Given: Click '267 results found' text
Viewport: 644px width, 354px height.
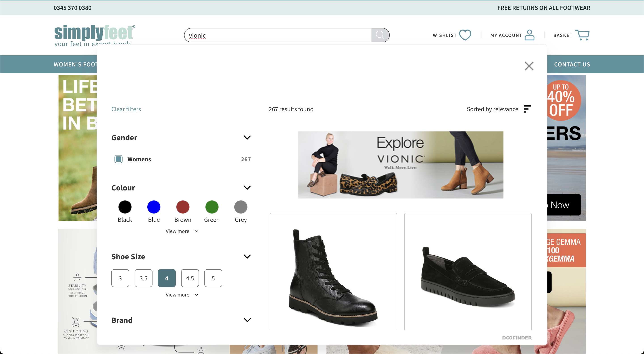Looking at the screenshot, I should [x=291, y=109].
